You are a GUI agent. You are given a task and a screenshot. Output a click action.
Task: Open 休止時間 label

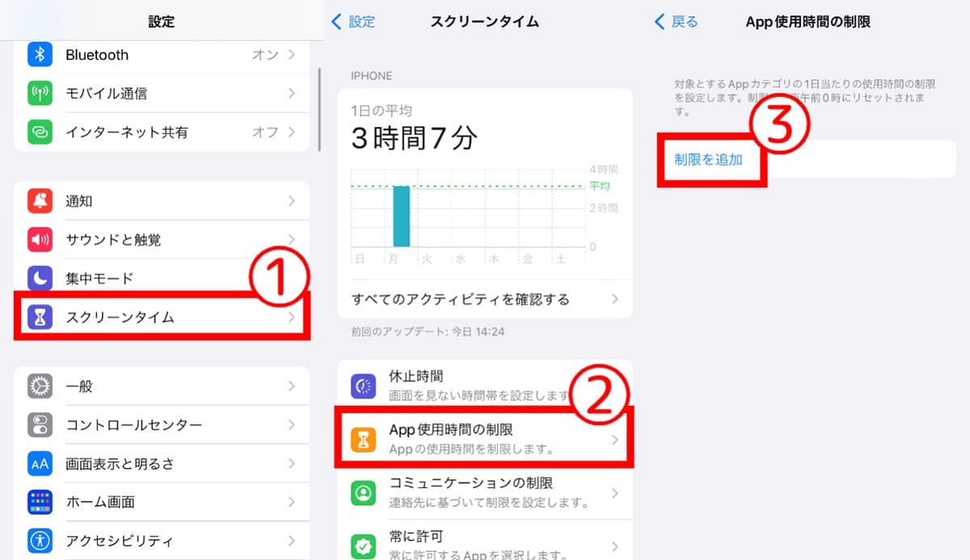[x=415, y=377]
